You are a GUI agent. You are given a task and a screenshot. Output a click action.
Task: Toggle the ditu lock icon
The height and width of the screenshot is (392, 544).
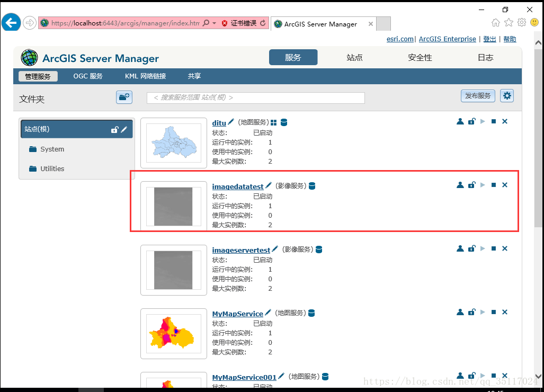471,121
